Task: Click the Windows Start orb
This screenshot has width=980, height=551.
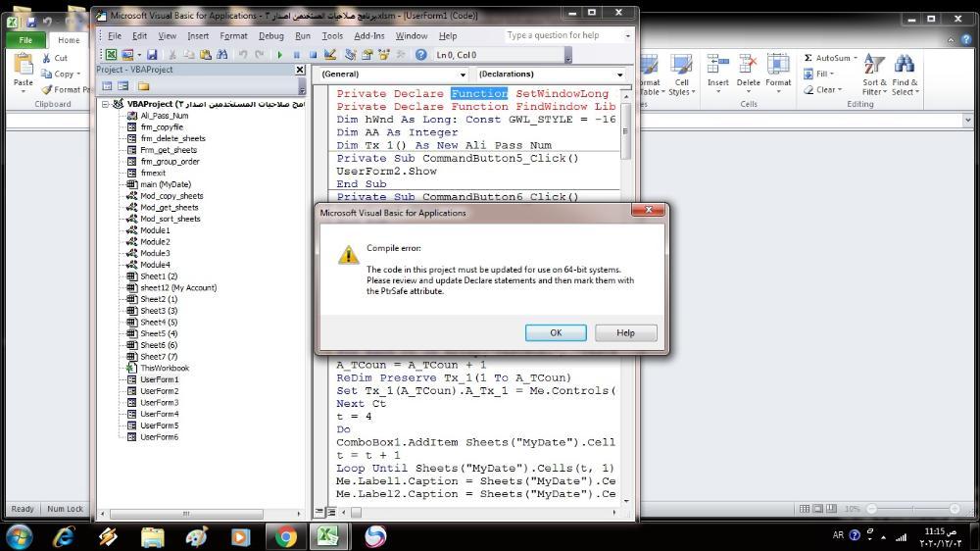Action: (19, 536)
